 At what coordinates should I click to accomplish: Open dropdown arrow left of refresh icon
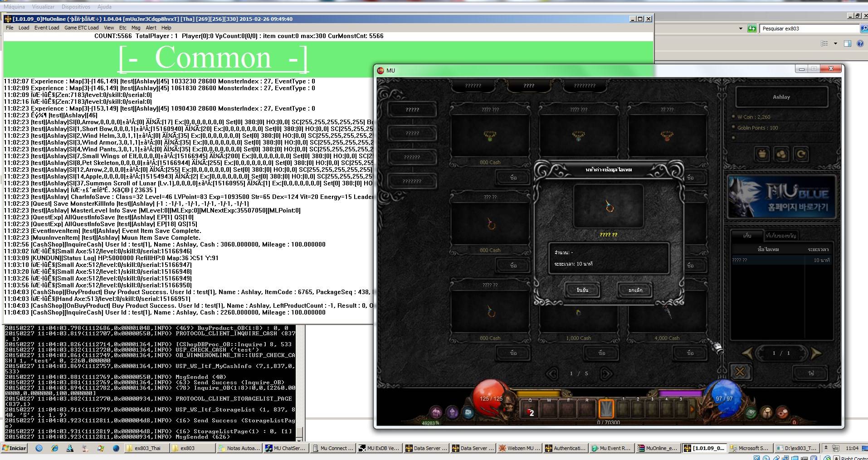click(x=741, y=29)
